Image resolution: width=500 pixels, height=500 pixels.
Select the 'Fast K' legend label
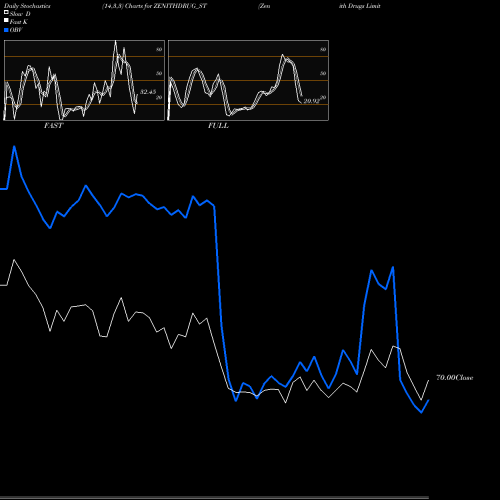tap(19, 22)
